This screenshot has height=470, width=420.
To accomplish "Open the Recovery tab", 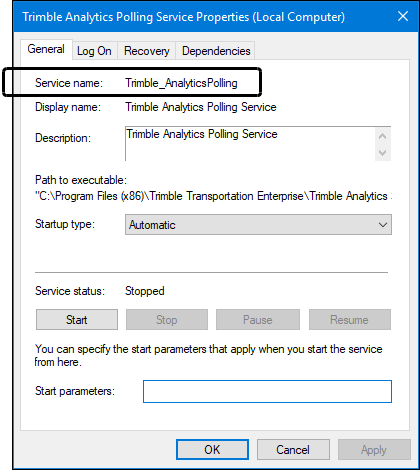I will (147, 51).
